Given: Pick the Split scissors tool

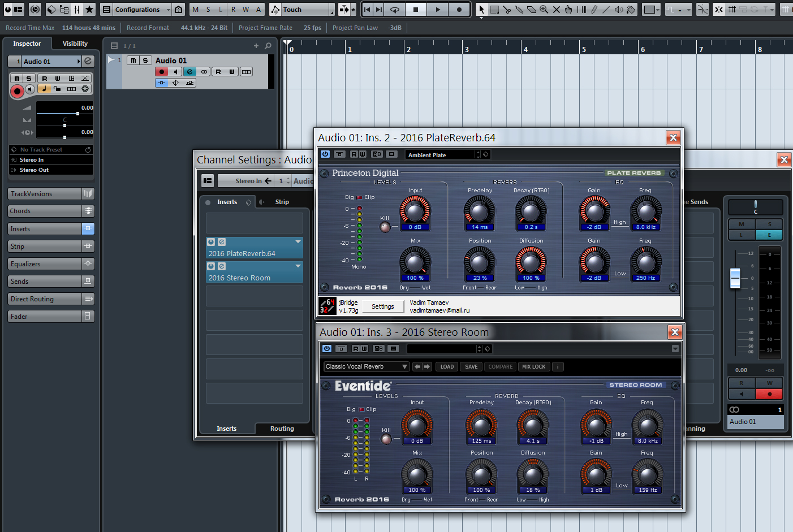Looking at the screenshot, I should 507,10.
